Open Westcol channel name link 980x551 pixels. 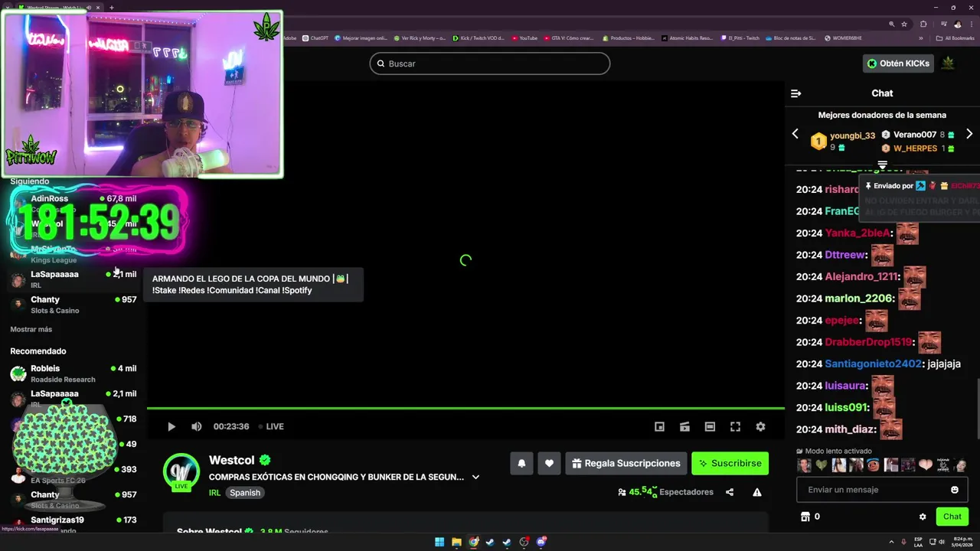(232, 461)
